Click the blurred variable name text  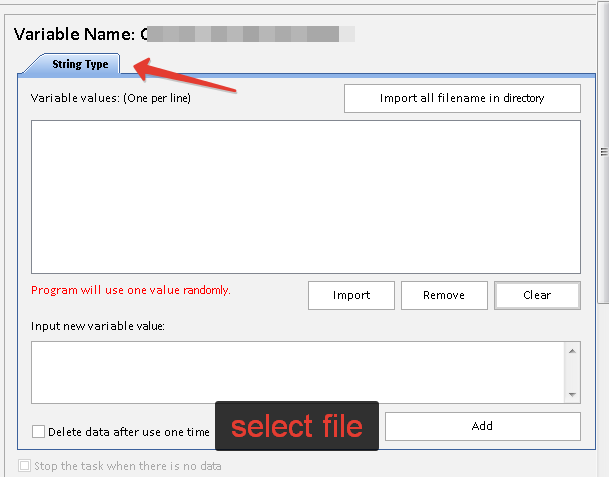point(250,34)
